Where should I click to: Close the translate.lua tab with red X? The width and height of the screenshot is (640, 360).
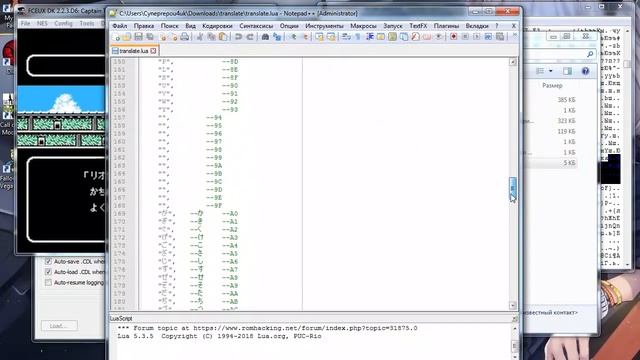(x=153, y=51)
